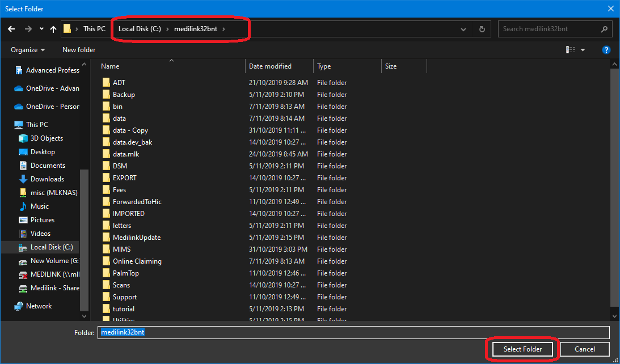Click the search magnifier icon
The height and width of the screenshot is (364, 620).
[x=604, y=29]
